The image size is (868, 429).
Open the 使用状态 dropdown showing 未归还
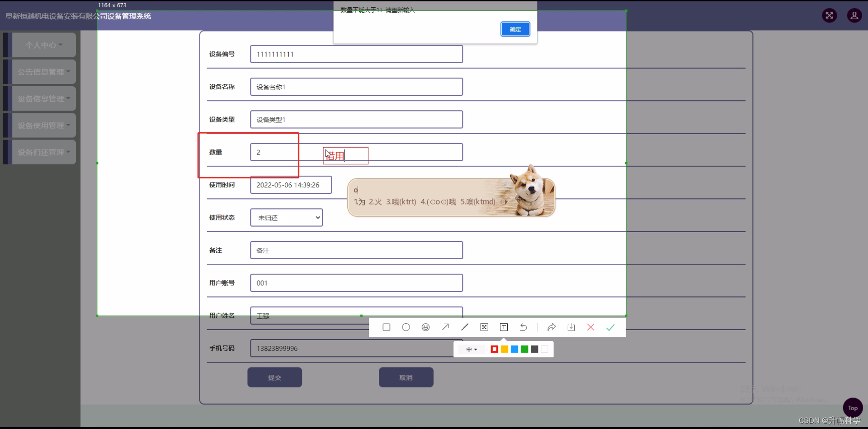(287, 218)
